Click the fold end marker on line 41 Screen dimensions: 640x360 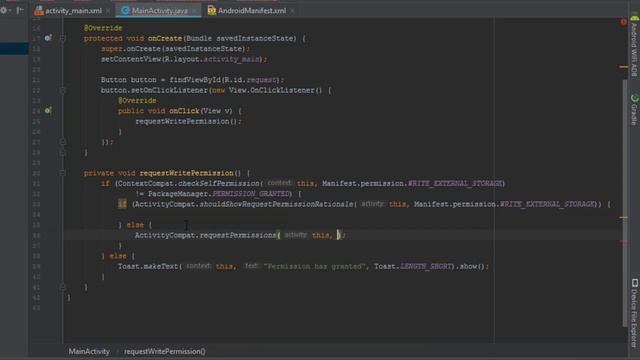(x=63, y=287)
